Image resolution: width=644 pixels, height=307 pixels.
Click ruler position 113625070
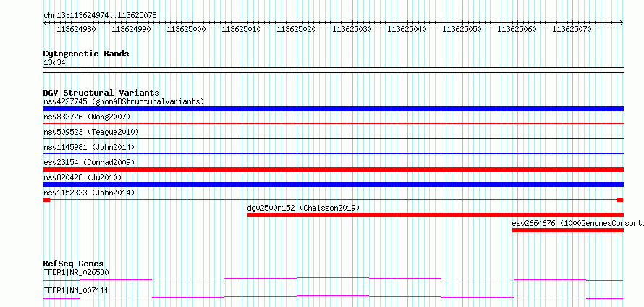pyautogui.click(x=572, y=29)
